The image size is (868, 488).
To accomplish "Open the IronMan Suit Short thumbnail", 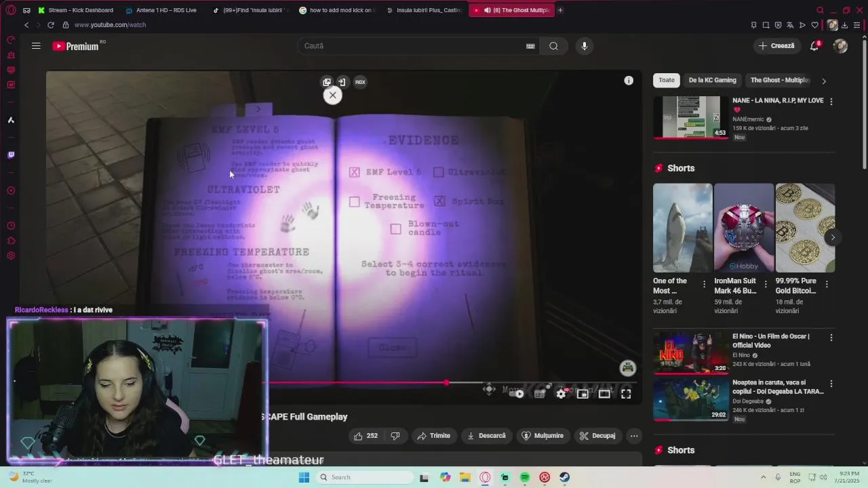I will [x=744, y=228].
